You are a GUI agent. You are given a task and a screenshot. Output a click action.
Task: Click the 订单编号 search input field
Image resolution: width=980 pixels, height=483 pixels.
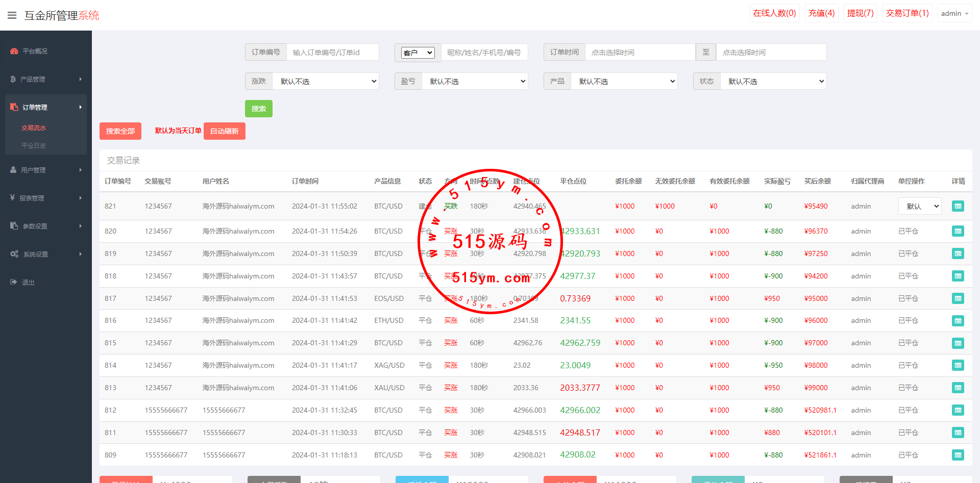click(x=332, y=52)
